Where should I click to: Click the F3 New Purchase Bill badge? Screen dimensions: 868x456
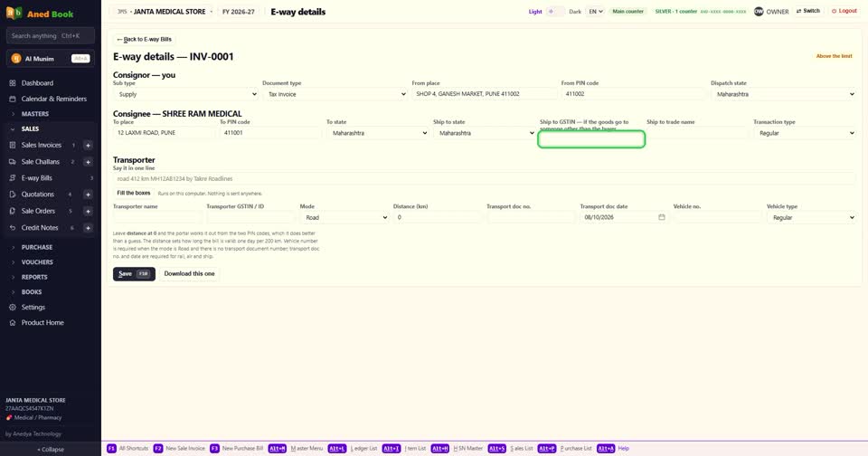tap(214, 448)
